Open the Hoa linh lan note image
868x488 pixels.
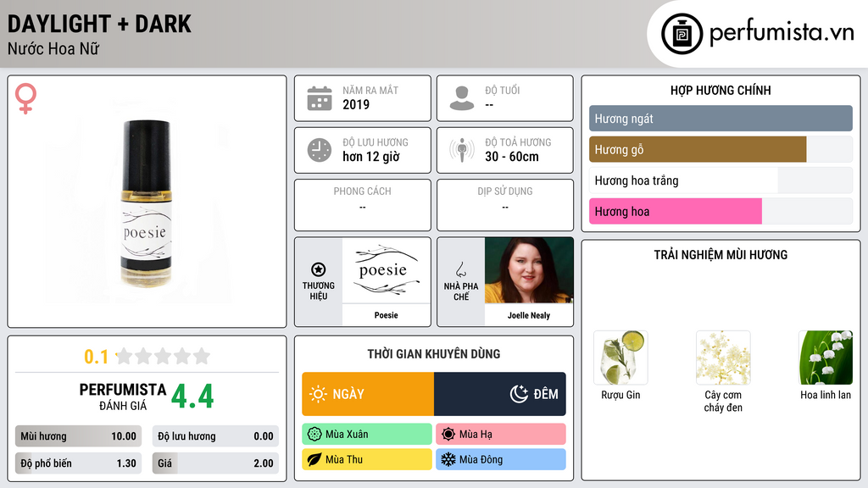click(826, 358)
